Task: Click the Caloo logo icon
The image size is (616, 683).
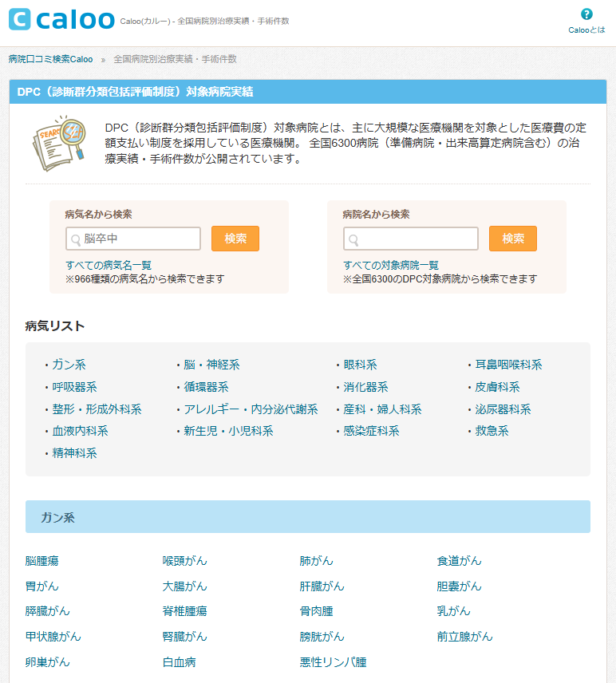Action: point(20,20)
